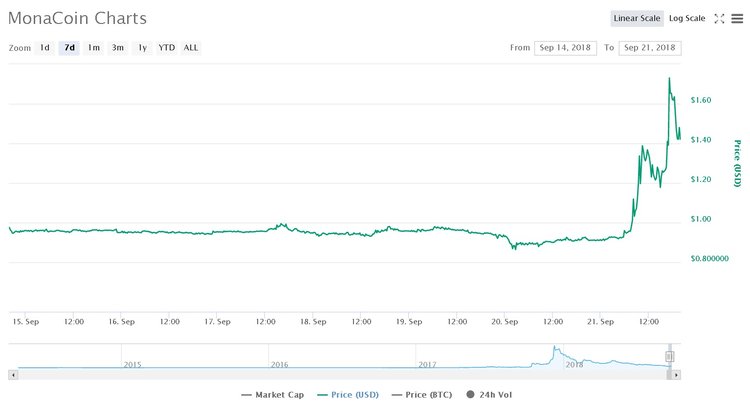Screen dimensions: 750x403
Task: Click the 2016 navigator year label
Action: coord(279,364)
